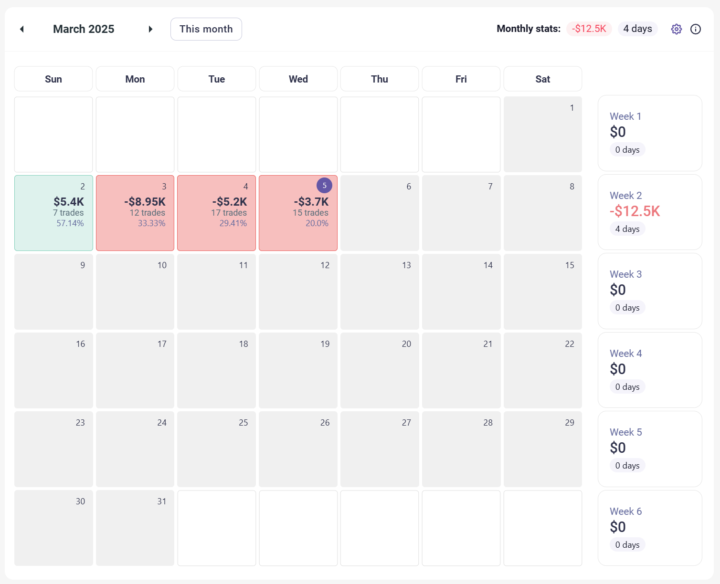Go to previous month arrow
The image size is (720, 584).
coord(22,29)
